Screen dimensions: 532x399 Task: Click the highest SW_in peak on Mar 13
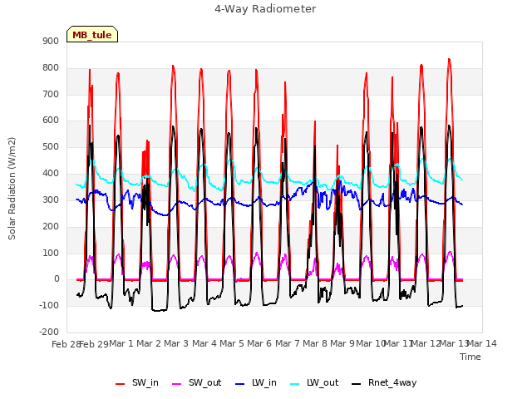(x=449, y=59)
